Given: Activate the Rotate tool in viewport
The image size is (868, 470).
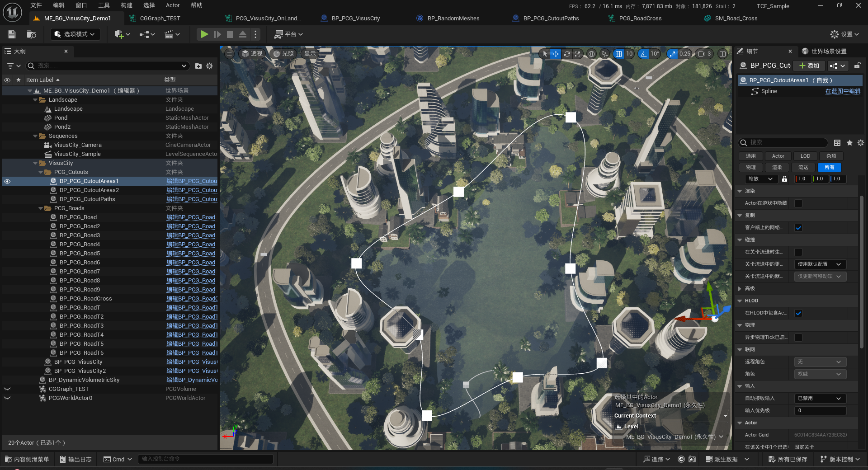Looking at the screenshot, I should point(567,54).
